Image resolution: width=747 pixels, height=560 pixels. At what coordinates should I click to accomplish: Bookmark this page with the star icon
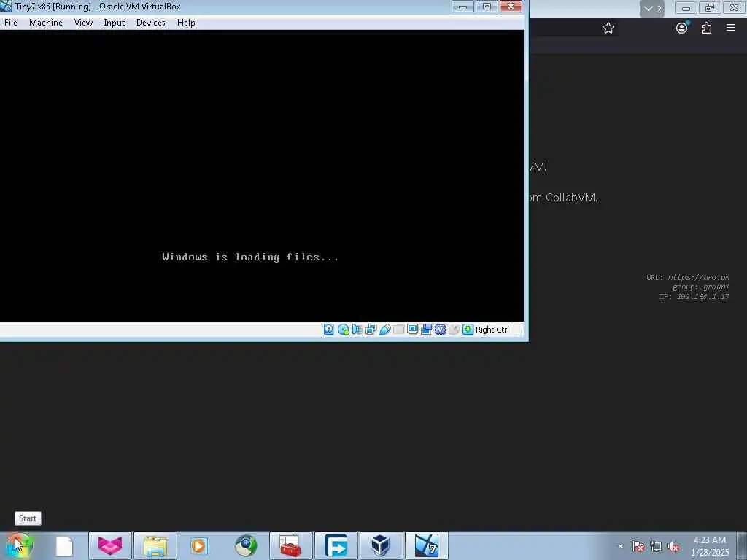[x=608, y=28]
